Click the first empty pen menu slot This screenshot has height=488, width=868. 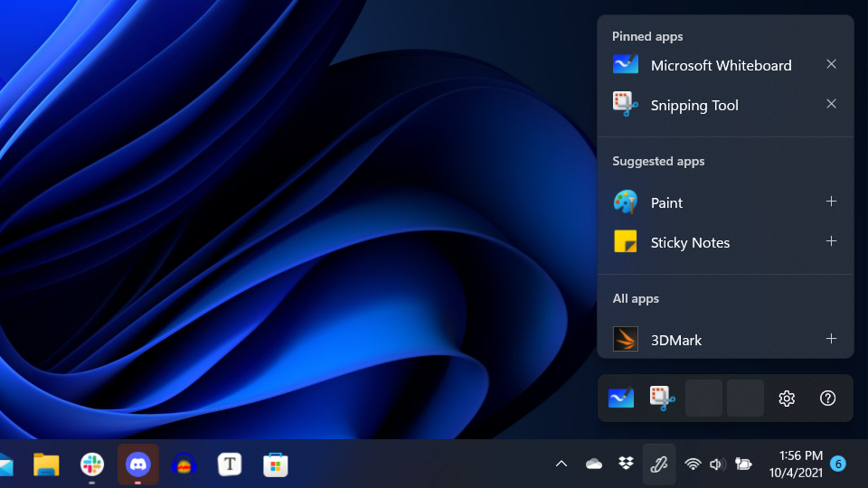(x=703, y=398)
